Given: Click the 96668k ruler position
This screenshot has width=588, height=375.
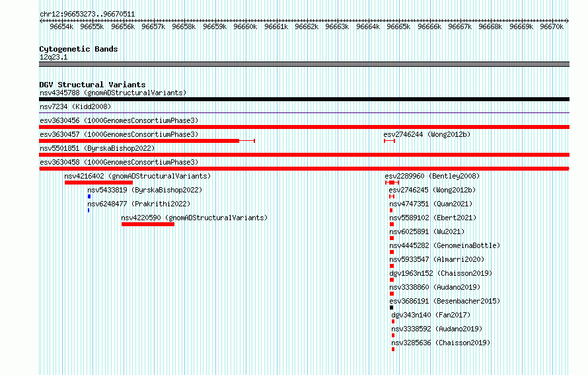Looking at the screenshot, I should 490,26.
